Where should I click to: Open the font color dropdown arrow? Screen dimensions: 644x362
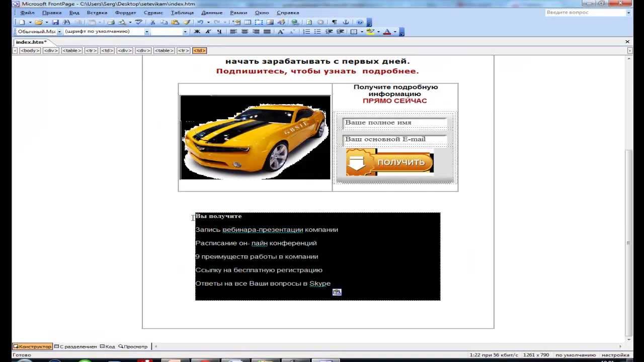point(395,32)
